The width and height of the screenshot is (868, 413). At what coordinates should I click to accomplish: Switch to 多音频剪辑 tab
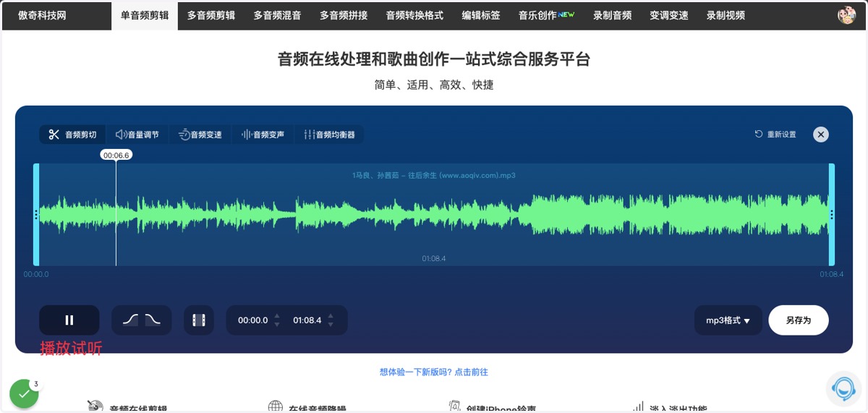[211, 15]
